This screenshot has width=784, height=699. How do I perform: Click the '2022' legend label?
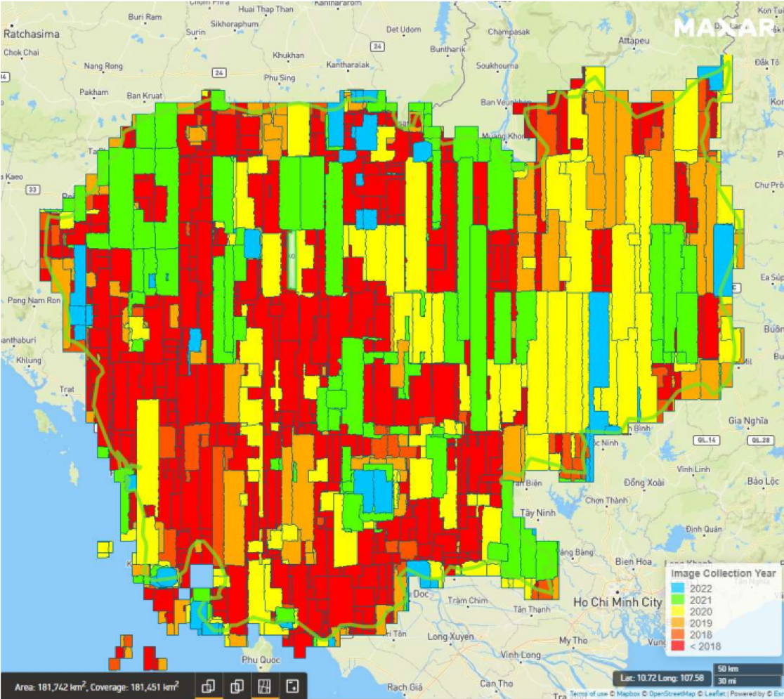pos(700,589)
